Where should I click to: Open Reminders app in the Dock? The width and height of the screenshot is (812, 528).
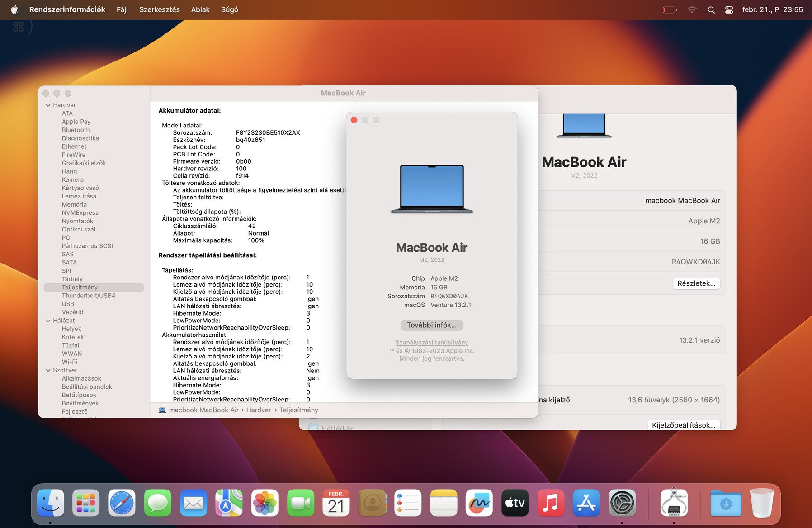(408, 503)
